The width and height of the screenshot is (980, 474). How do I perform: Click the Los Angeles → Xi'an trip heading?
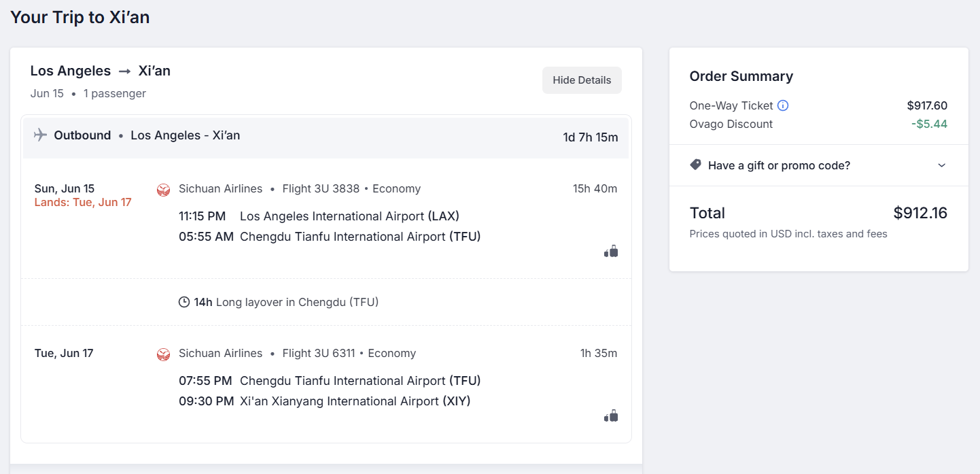[101, 71]
